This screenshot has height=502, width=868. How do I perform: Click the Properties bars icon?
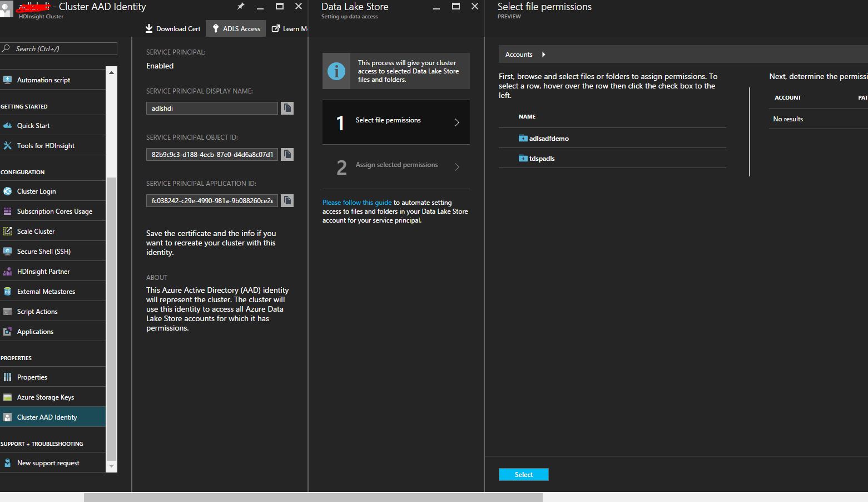point(7,377)
